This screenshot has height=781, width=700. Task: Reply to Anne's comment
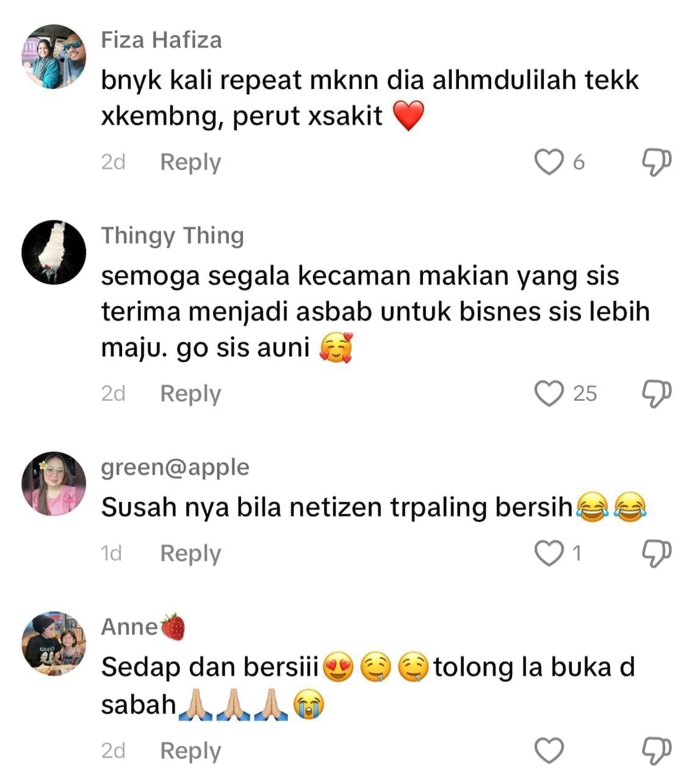click(x=190, y=751)
